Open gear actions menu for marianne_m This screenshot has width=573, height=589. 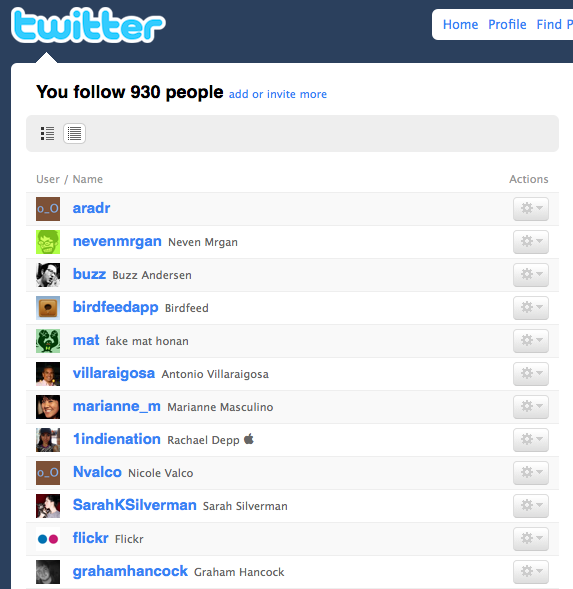click(x=531, y=406)
